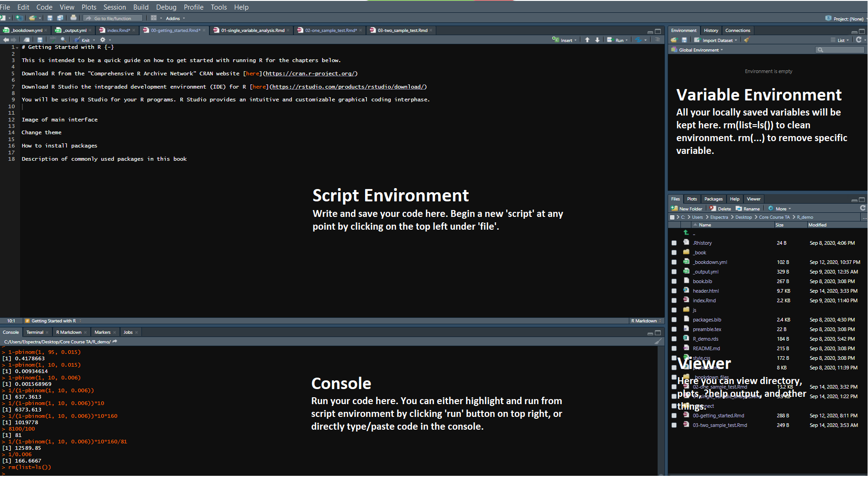Select the checkbox beside _bookdown.yml
868x479 pixels.
click(674, 262)
